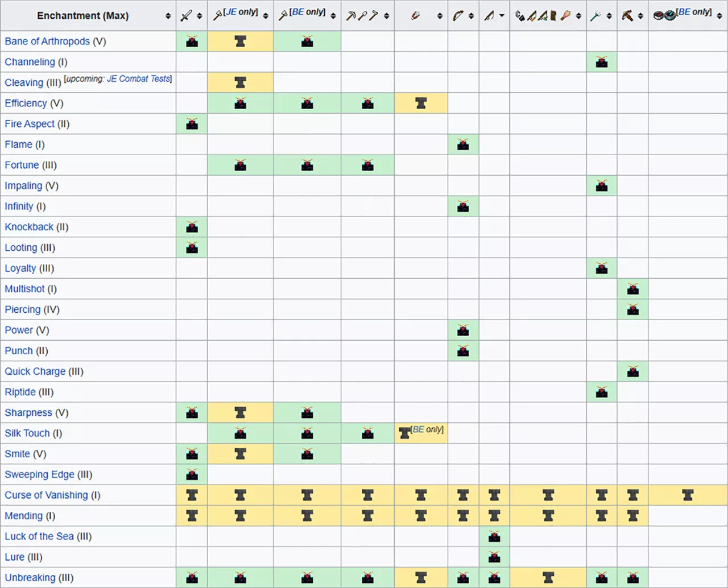Open the Piercing enchantment link
The height and width of the screenshot is (588, 728).
tap(23, 309)
